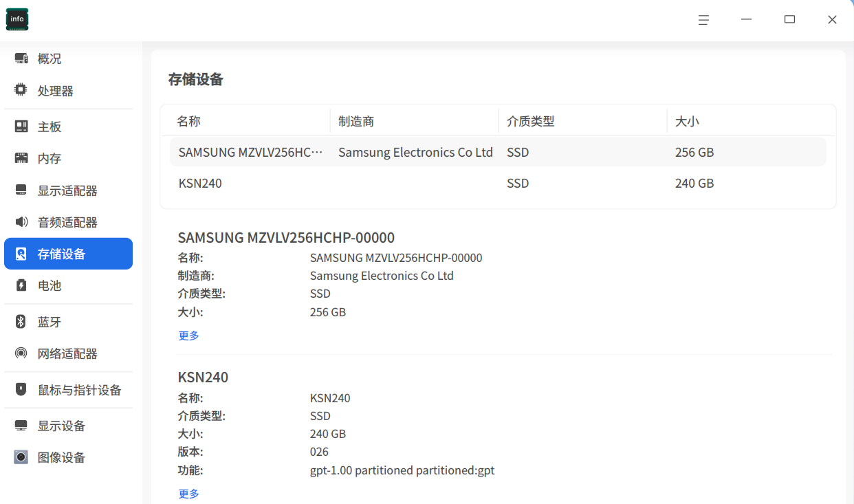Go to 显示设备 display device section
This screenshot has width=854, height=504.
[68, 426]
